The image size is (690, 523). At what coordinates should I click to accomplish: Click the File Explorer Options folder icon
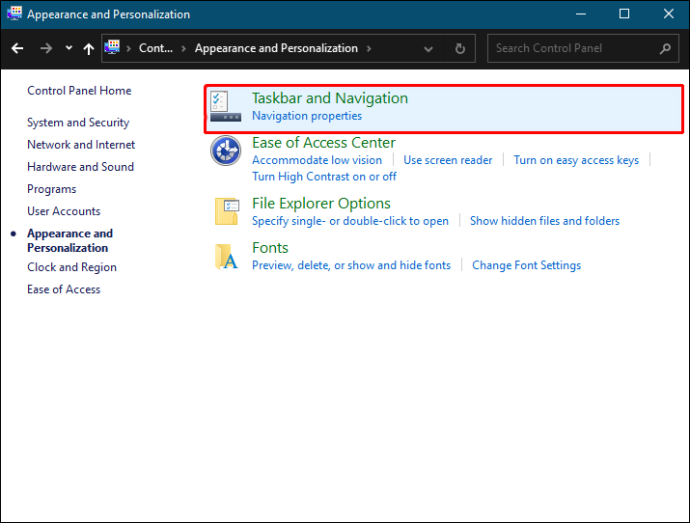[x=227, y=212]
